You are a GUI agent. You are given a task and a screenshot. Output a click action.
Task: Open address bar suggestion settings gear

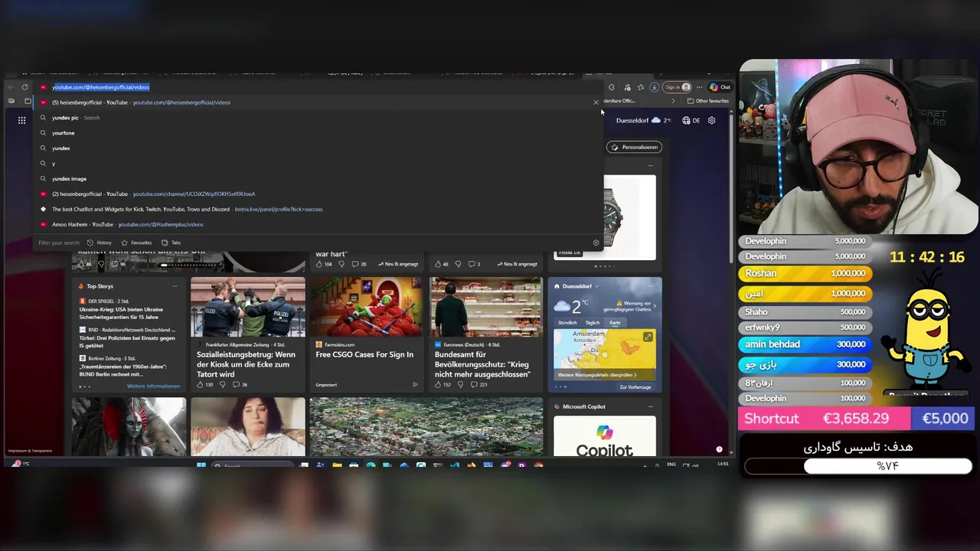[596, 243]
